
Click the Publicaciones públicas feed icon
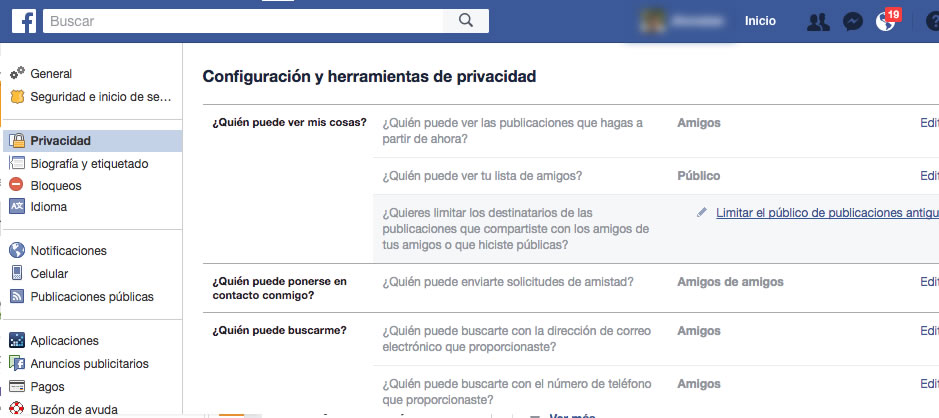point(17,296)
